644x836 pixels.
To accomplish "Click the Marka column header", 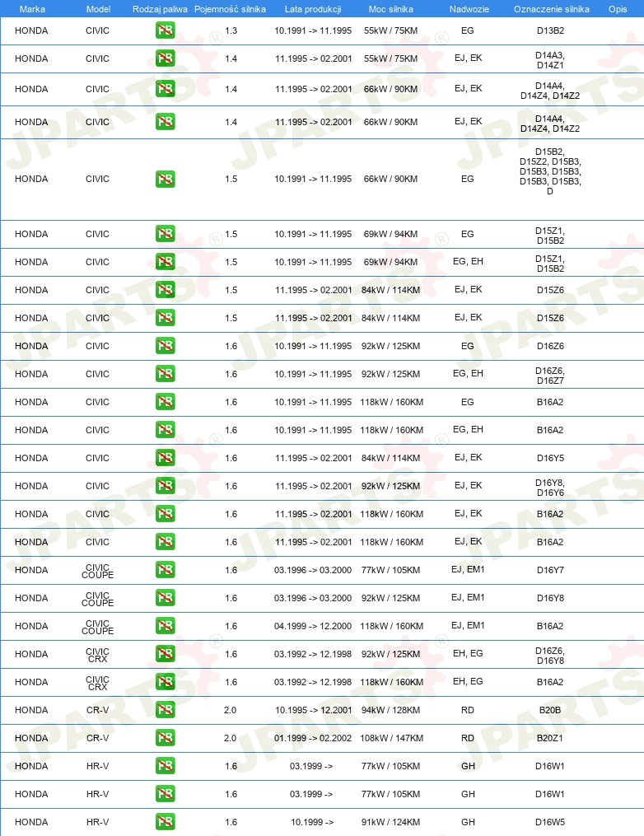I will (32, 9).
